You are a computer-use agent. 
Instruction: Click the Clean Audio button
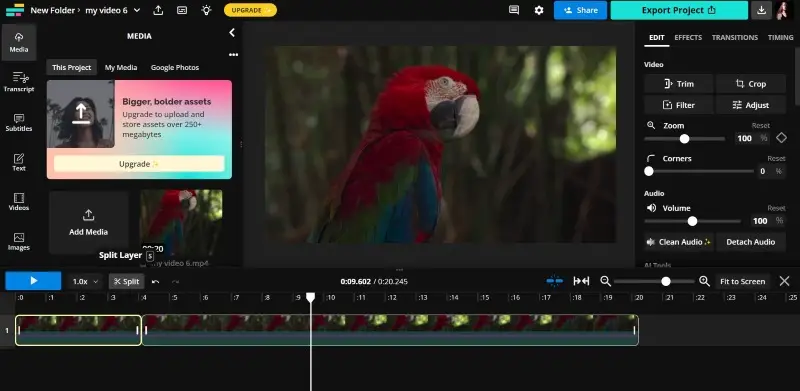(679, 242)
